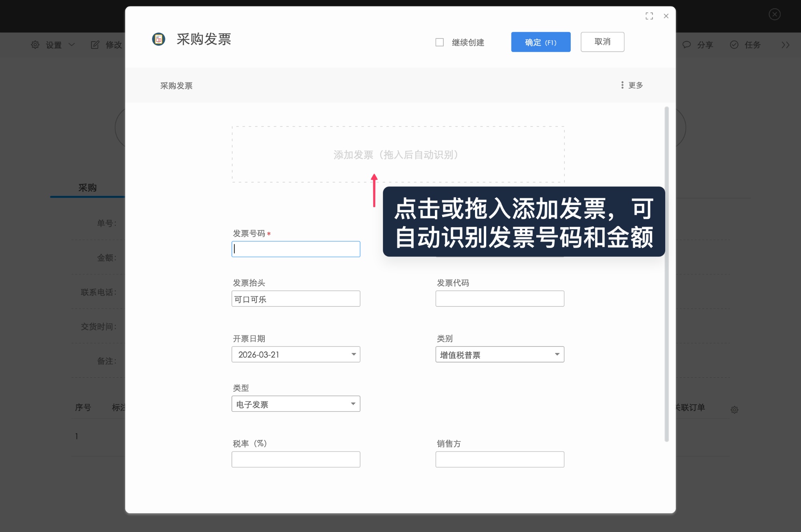Click the 添加发票 drag-and-drop area

point(398,154)
